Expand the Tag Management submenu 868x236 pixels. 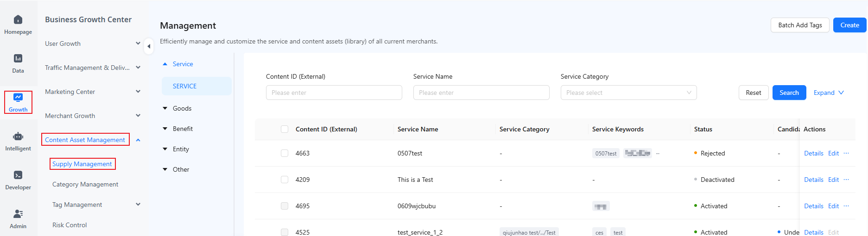(138, 205)
